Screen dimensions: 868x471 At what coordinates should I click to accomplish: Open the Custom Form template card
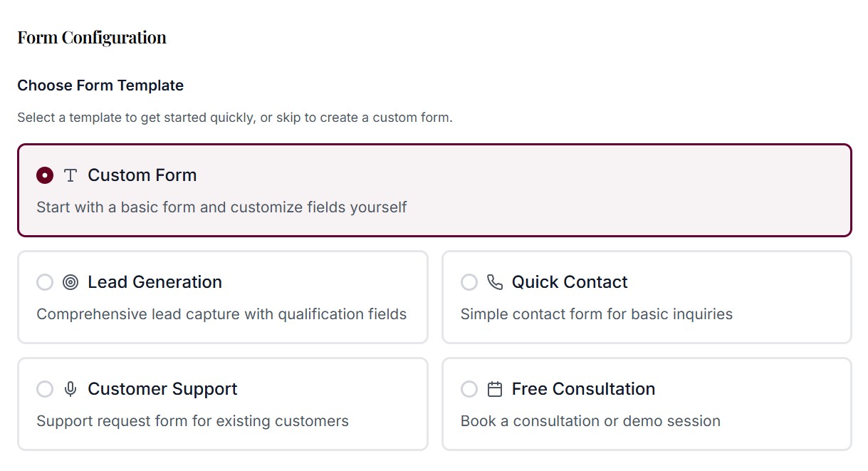click(433, 190)
